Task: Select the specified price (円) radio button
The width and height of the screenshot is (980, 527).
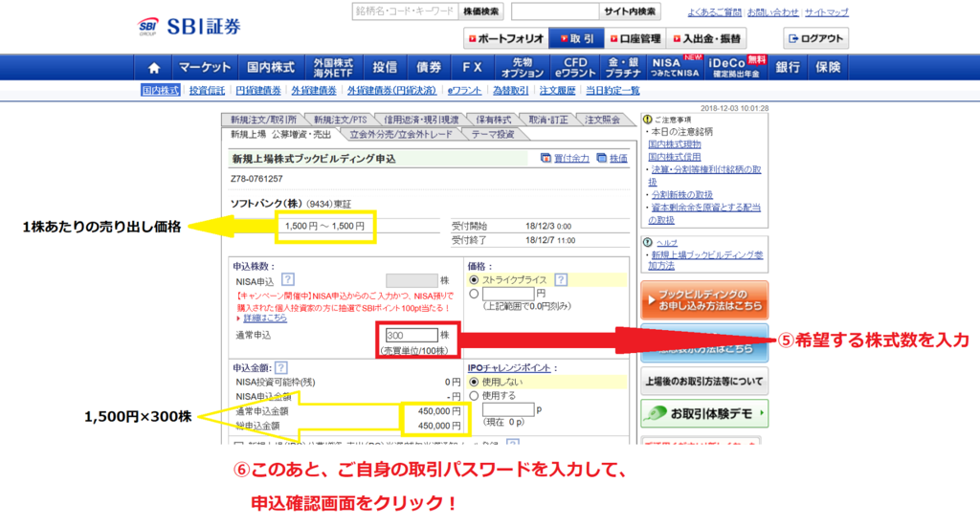Action: pyautogui.click(x=474, y=294)
